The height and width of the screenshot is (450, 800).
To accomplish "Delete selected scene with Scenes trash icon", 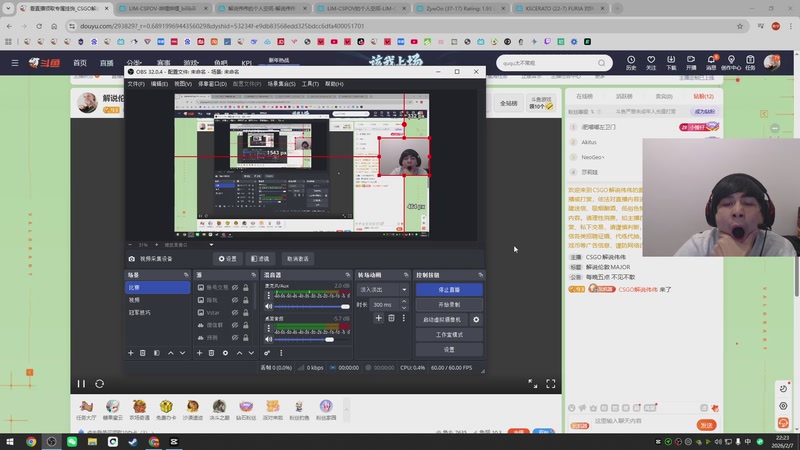I will [143, 353].
